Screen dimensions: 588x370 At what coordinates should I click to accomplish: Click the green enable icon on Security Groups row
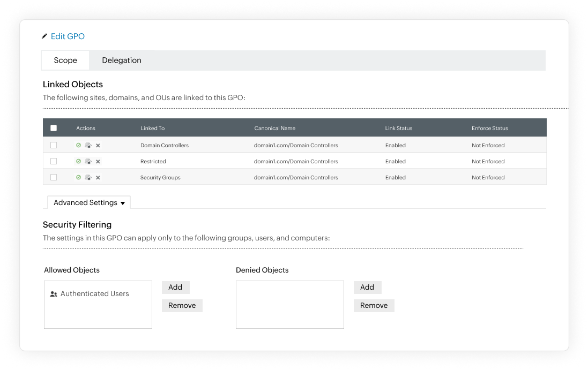[78, 177]
